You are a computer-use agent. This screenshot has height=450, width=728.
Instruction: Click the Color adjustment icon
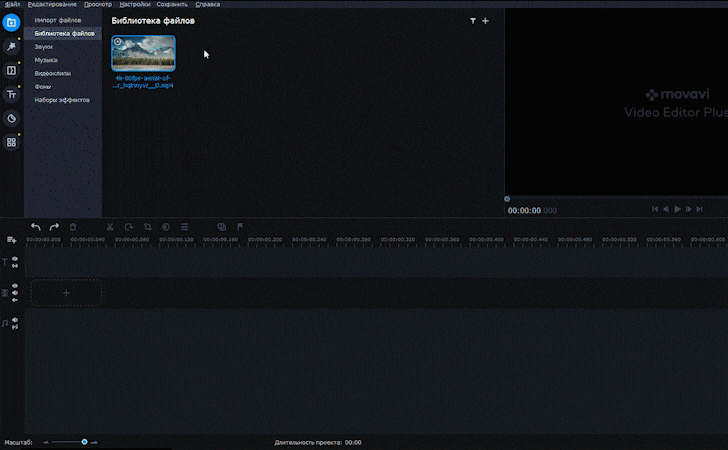point(166,227)
